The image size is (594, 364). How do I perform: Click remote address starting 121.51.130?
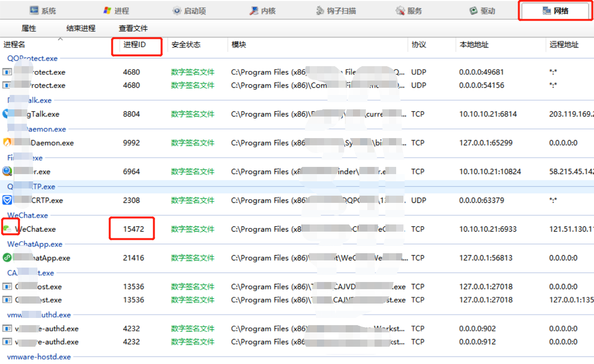[571, 229]
